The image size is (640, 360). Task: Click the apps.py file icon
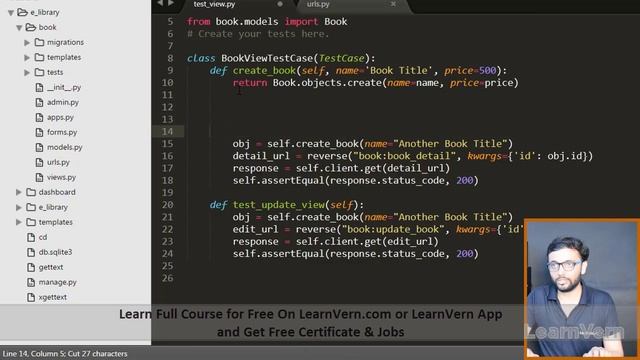click(x=39, y=118)
